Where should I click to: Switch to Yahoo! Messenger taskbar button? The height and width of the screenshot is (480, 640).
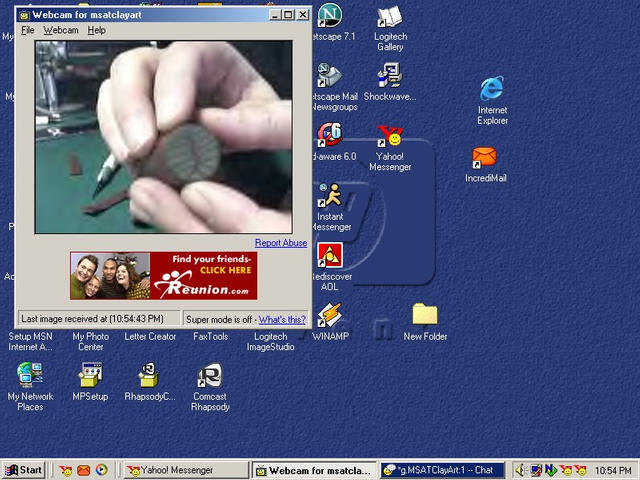[x=186, y=470]
